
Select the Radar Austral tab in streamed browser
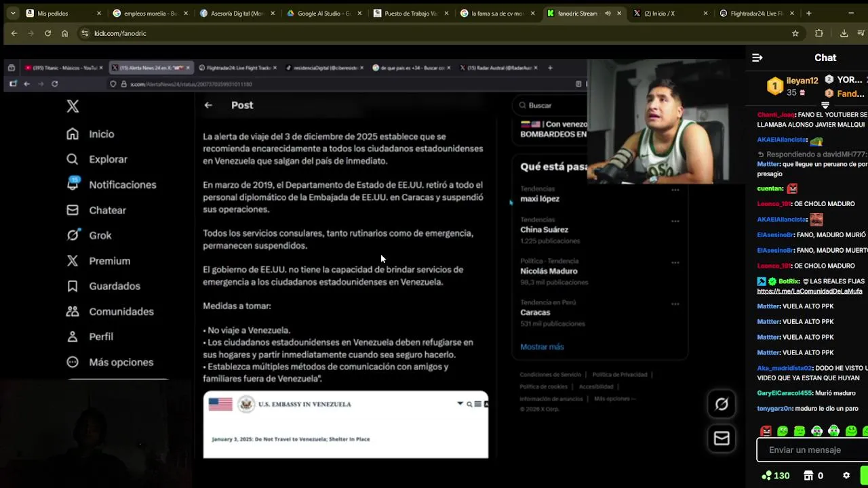(500, 68)
